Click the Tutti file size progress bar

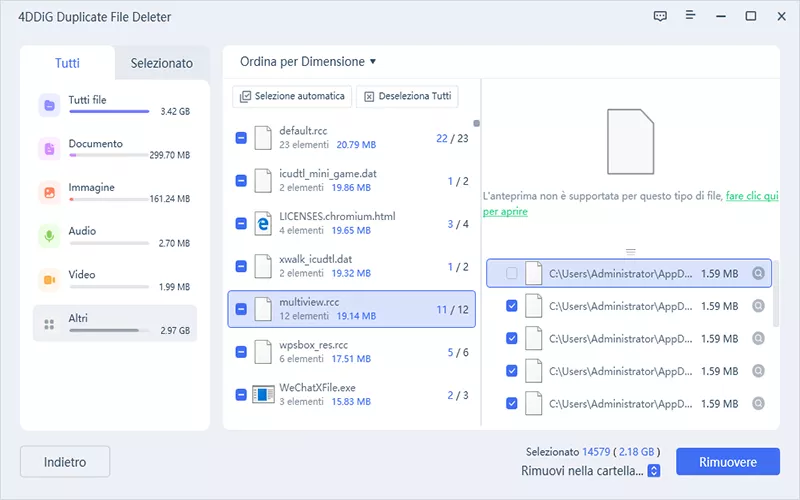point(109,111)
